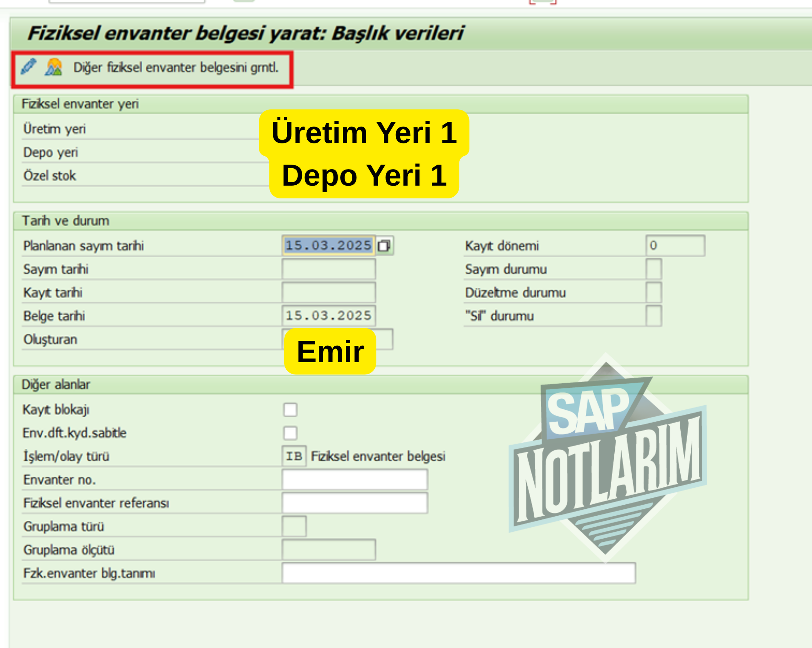This screenshot has height=648, width=812.
Task: Click the "Sil" durumu box
Action: [654, 316]
